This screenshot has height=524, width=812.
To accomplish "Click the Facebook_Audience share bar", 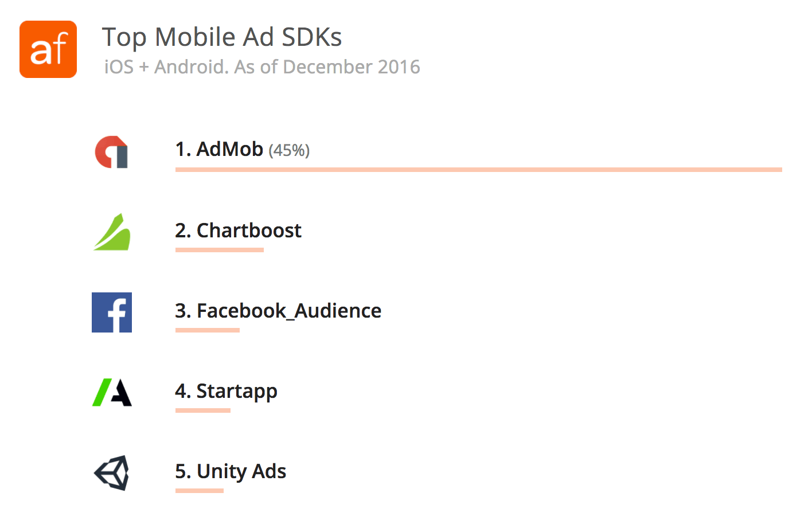I will coord(208,330).
